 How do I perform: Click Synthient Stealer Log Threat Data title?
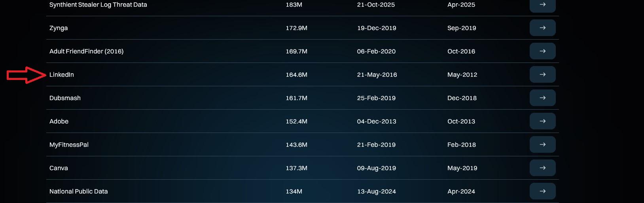click(98, 5)
